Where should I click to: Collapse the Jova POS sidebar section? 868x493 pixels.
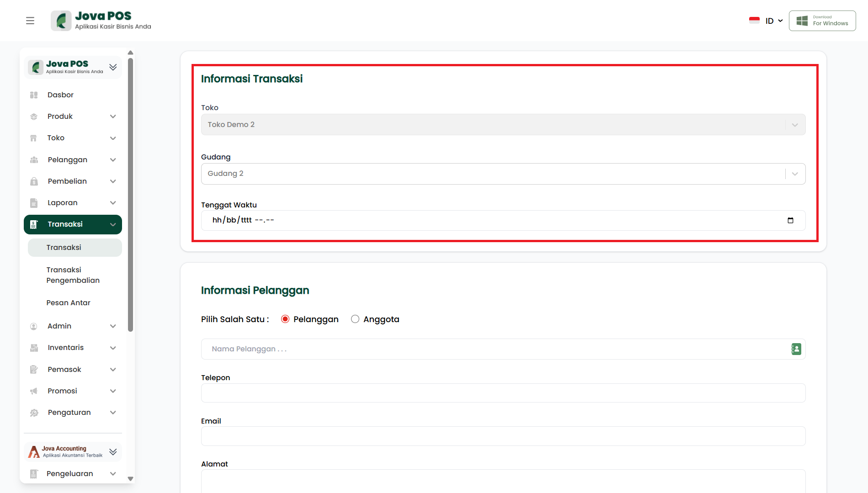113,67
